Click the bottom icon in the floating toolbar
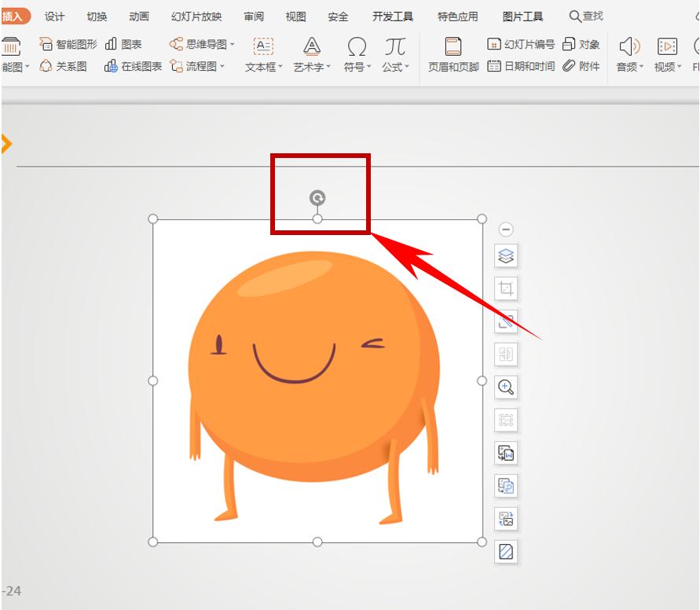Screen dimensions: 700x610 (506, 552)
